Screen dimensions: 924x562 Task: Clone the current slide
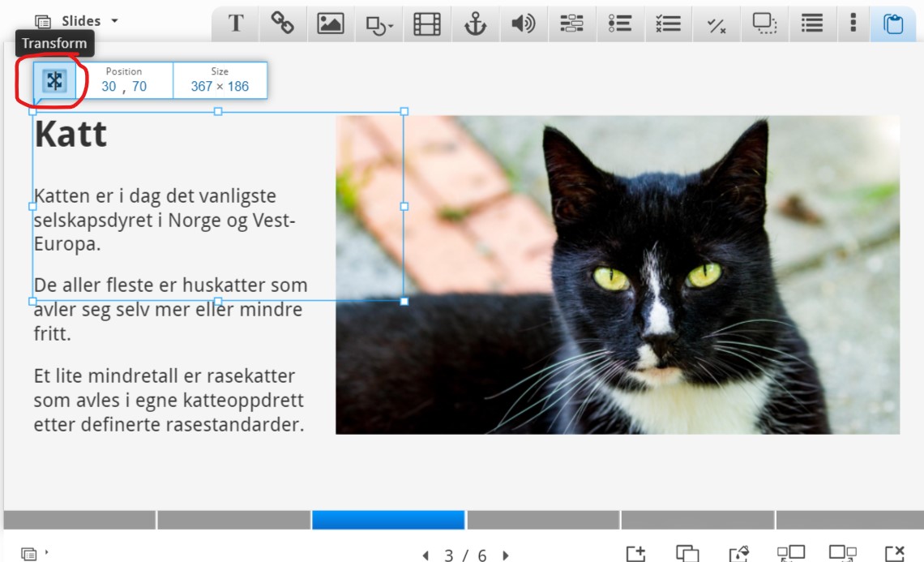(687, 553)
